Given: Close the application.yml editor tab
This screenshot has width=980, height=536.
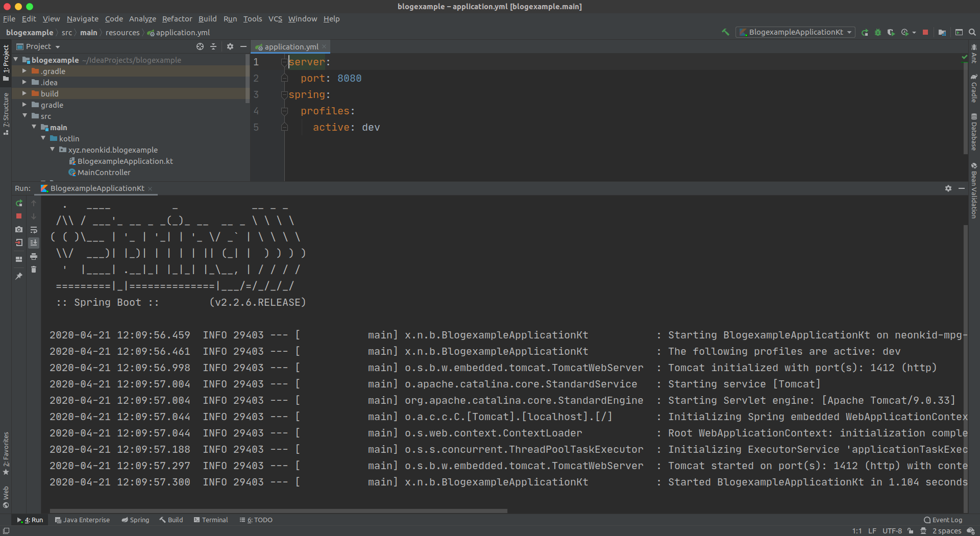Looking at the screenshot, I should 324,46.
